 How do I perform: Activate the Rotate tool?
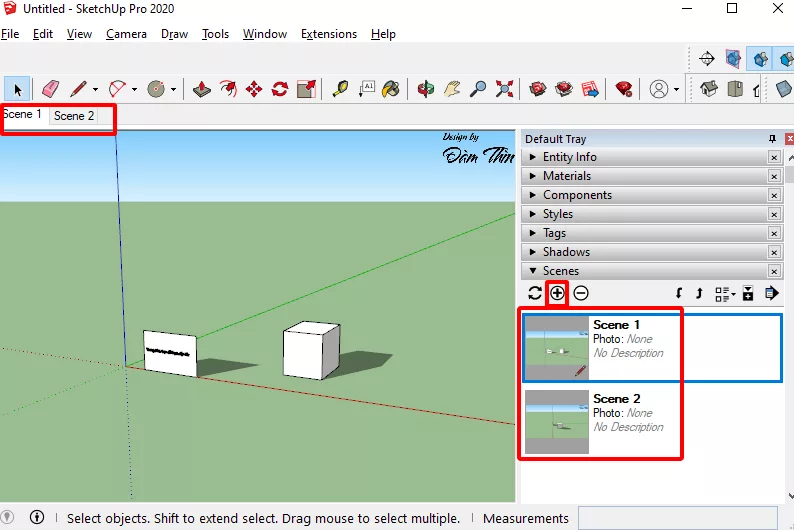click(x=280, y=90)
